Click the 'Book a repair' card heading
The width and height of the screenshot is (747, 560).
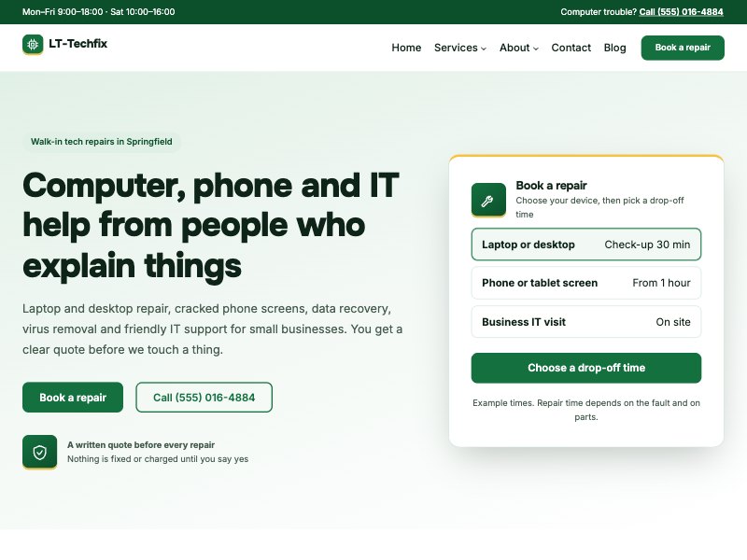[551, 185]
